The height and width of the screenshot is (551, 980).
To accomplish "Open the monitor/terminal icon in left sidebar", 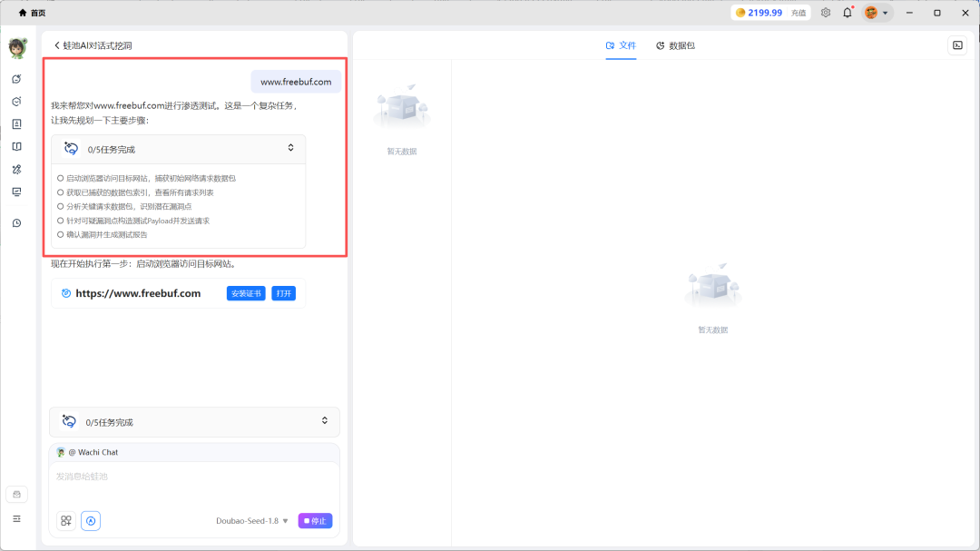I will click(16, 192).
